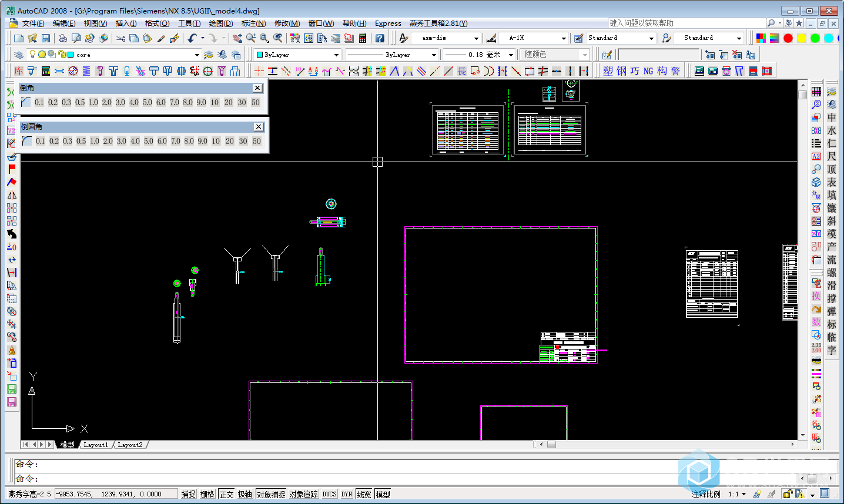
Task: Click the Zoom Realtime magnifier
Action: [x=251, y=38]
